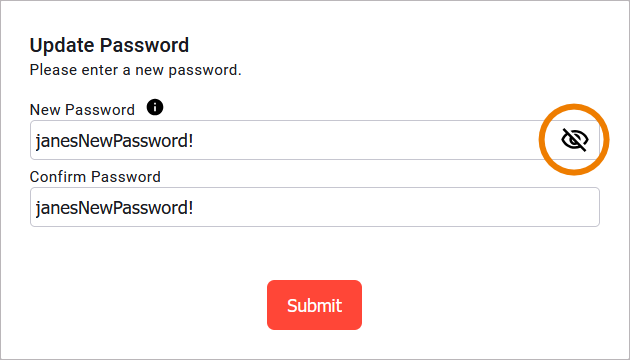Place cursor in janesNewPassword! text of Confirm Password

115,208
